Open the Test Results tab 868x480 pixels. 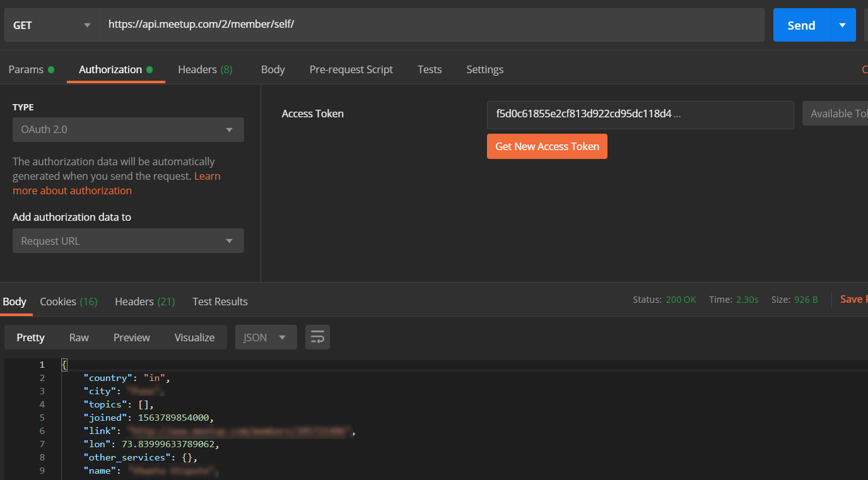(x=220, y=301)
